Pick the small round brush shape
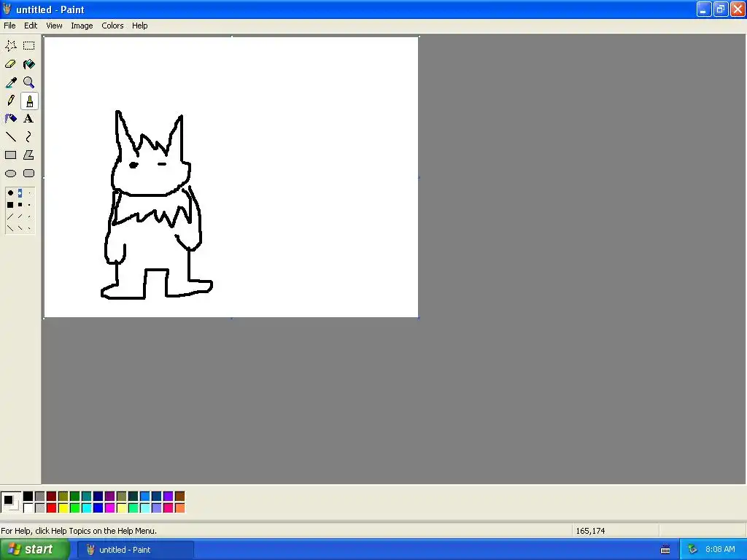Screen dimensions: 747x560 (29, 192)
